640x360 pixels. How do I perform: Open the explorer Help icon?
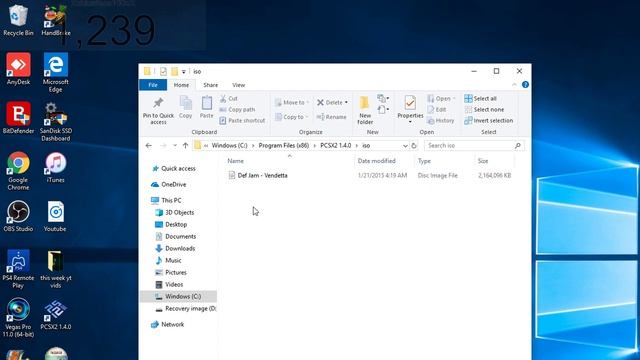click(525, 84)
